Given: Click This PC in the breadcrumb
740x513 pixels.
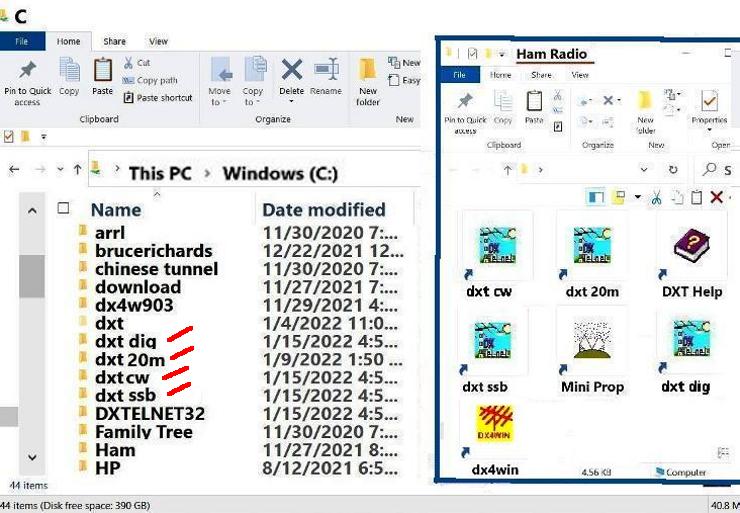Looking at the screenshot, I should point(160,174).
